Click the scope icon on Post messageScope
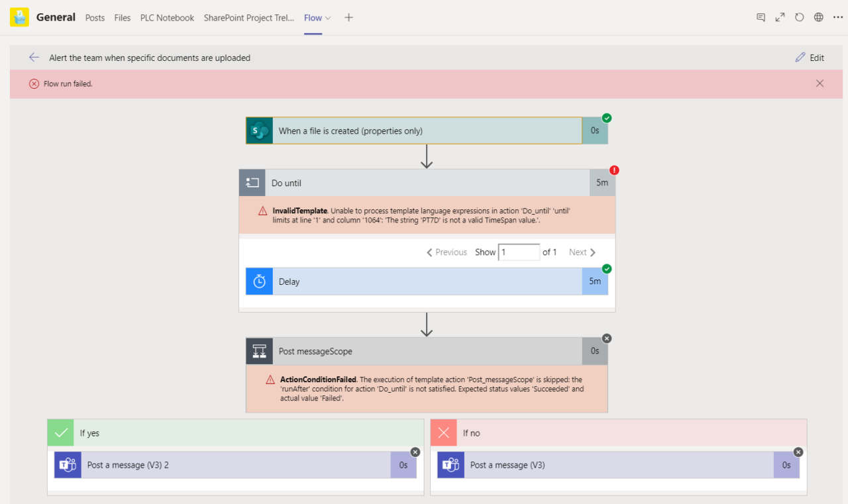 pos(259,350)
